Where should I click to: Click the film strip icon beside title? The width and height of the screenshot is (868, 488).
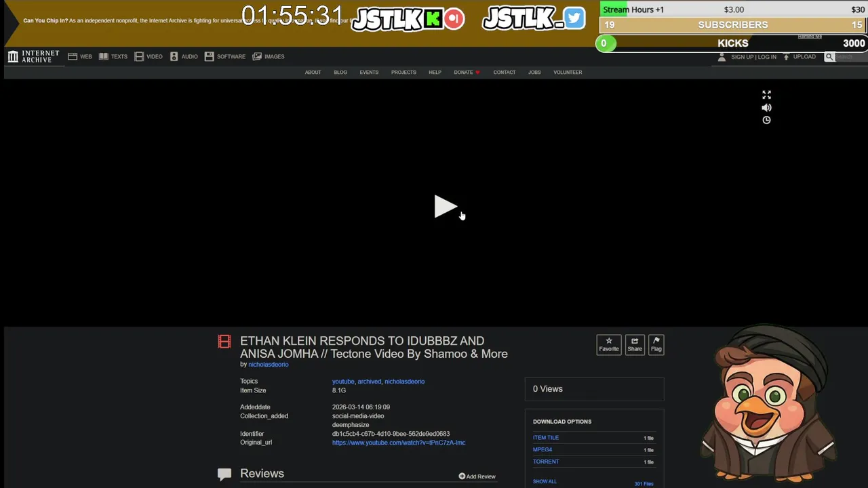point(224,342)
